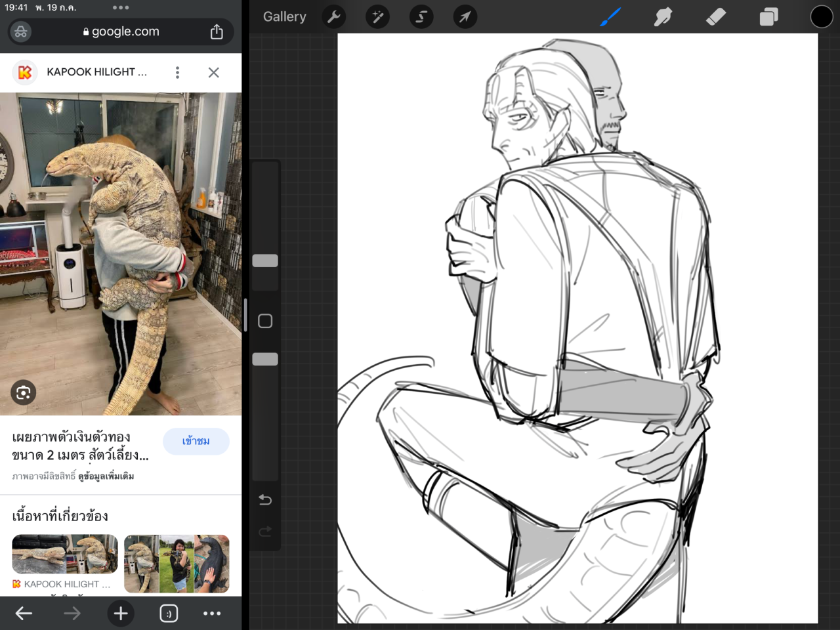The height and width of the screenshot is (630, 840).
Task: Go back in browser
Action: [x=24, y=614]
